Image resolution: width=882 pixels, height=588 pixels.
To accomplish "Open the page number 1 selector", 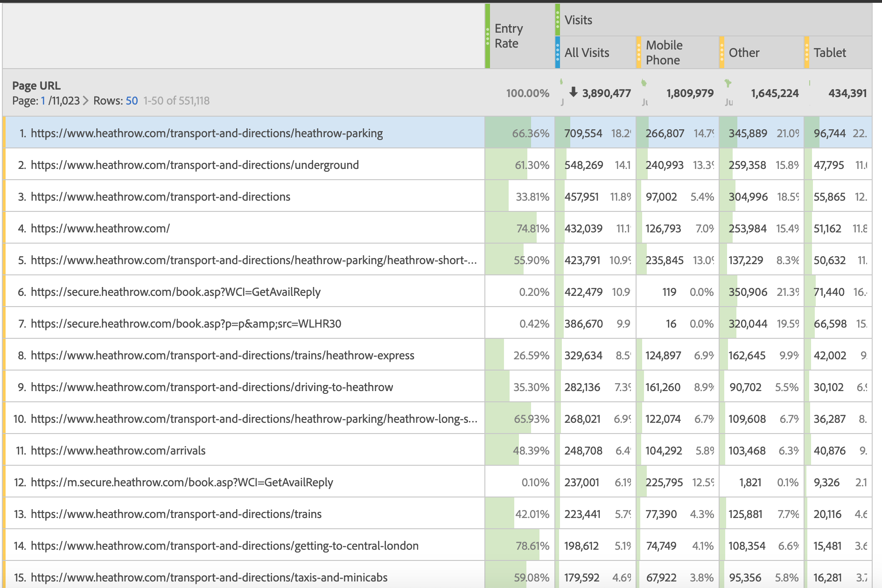I will click(x=43, y=101).
